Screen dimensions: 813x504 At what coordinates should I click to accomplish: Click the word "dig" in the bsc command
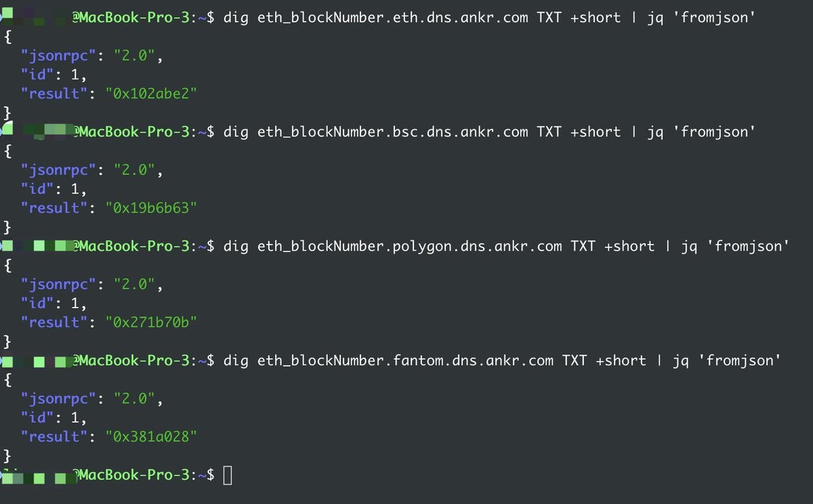coord(235,132)
